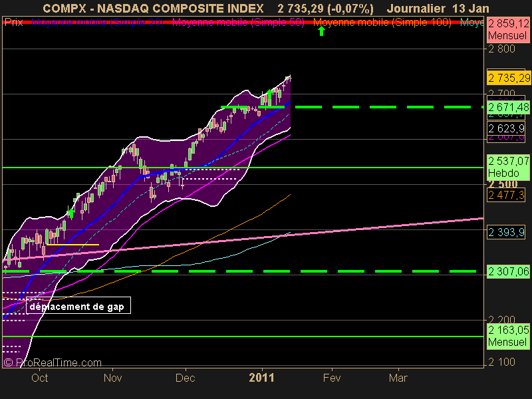532x399 pixels.
Task: Click the ProRealTime.com copyright link
Action: tap(53, 362)
